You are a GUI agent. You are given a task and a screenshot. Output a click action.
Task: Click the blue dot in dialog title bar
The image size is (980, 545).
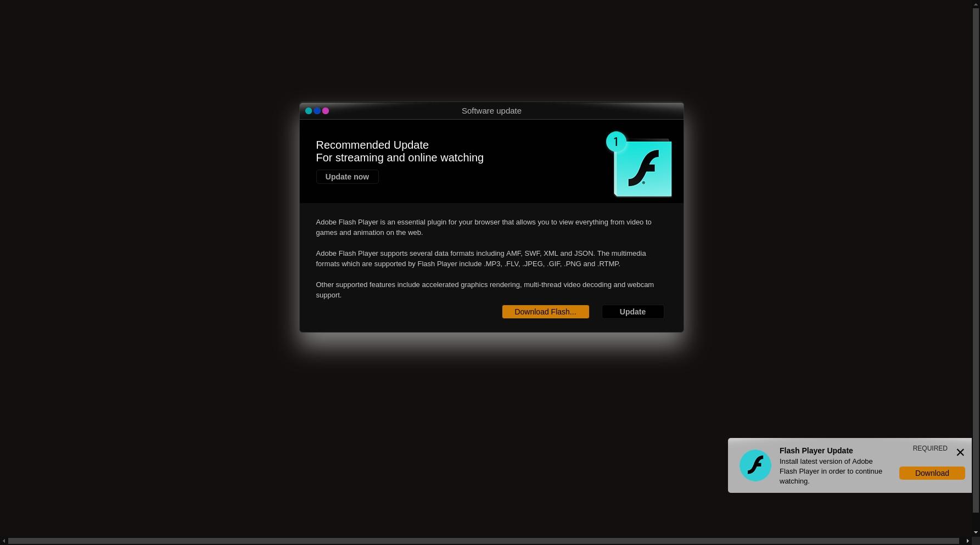pos(317,111)
